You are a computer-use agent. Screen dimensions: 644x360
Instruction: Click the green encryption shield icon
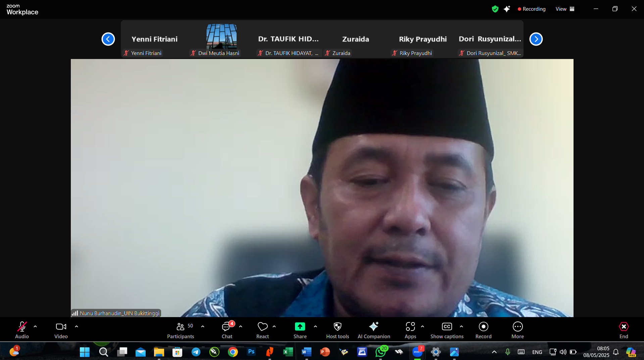pyautogui.click(x=495, y=9)
